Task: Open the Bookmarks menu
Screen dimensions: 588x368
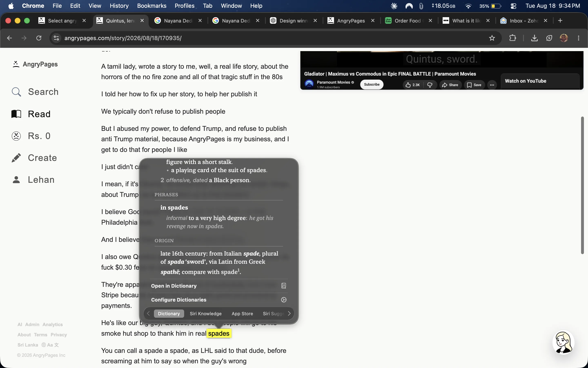Action: [x=152, y=6]
